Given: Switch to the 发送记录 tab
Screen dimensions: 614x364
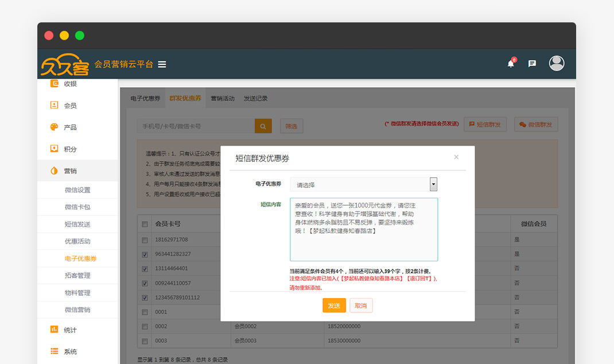Looking at the screenshot, I should 255,99.
